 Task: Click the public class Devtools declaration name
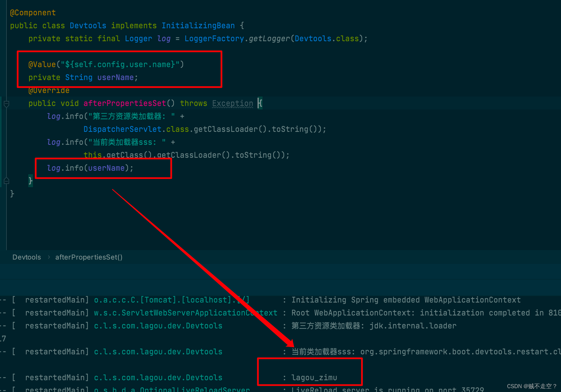[88, 26]
